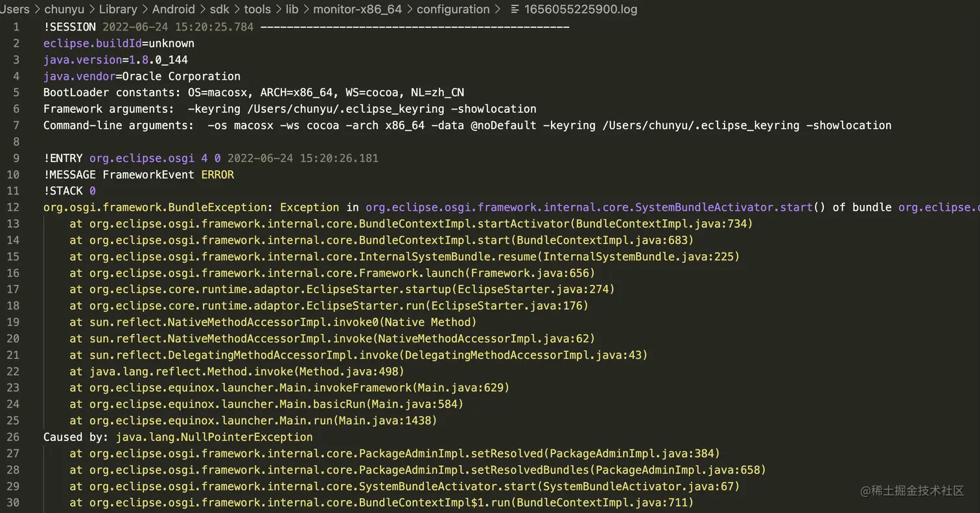Screen dimensions: 980x513
Task: Click the BootLoader constants line
Action: pos(253,93)
